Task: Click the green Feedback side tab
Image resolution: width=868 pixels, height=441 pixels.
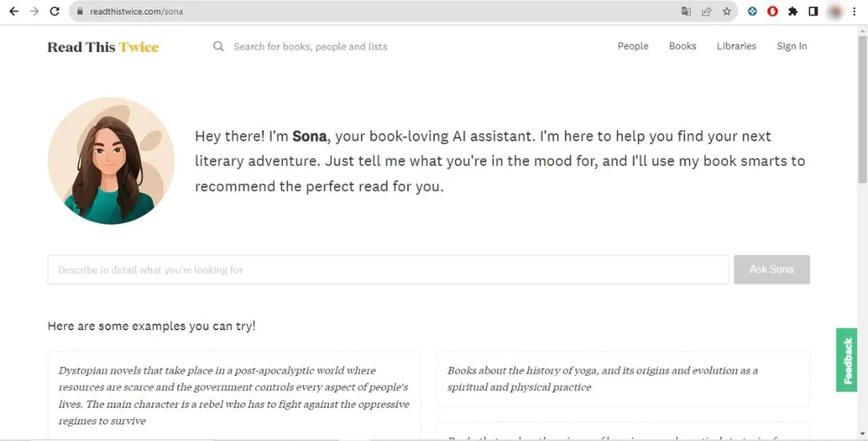Action: [x=847, y=361]
